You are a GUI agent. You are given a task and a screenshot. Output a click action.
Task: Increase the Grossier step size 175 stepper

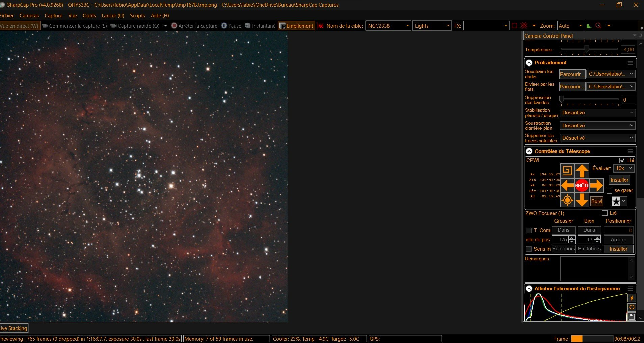pyautogui.click(x=572, y=238)
